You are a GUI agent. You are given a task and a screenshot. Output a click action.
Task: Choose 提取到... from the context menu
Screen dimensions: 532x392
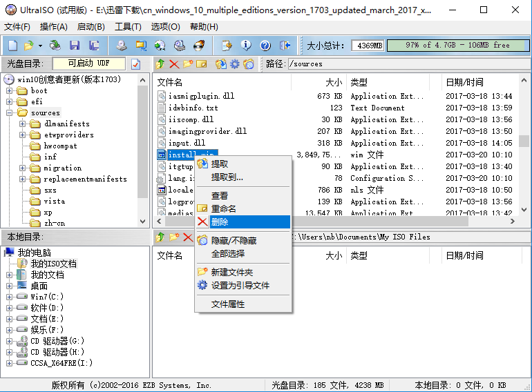pos(243,177)
